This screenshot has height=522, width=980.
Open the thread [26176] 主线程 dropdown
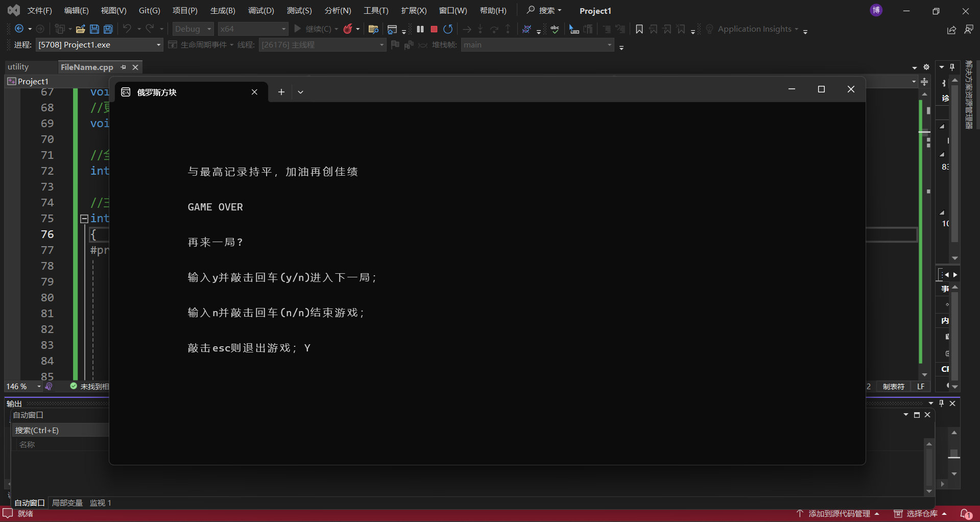(x=322, y=45)
